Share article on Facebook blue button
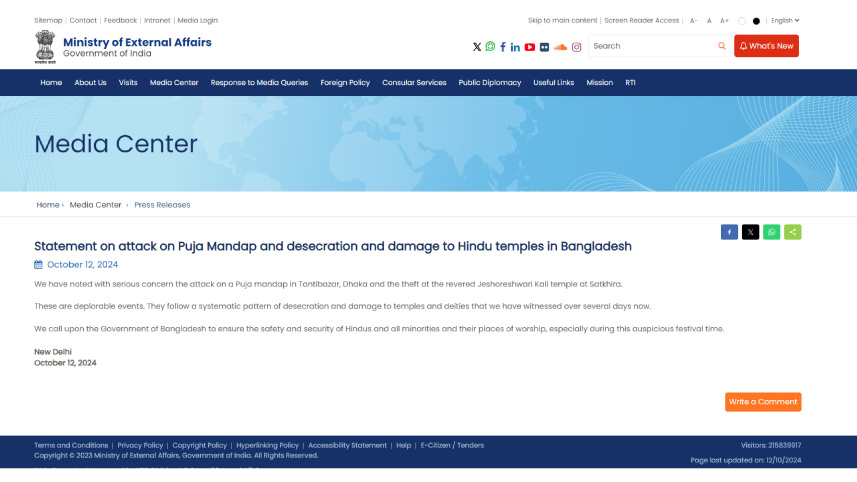Image resolution: width=857 pixels, height=482 pixels. pos(729,232)
